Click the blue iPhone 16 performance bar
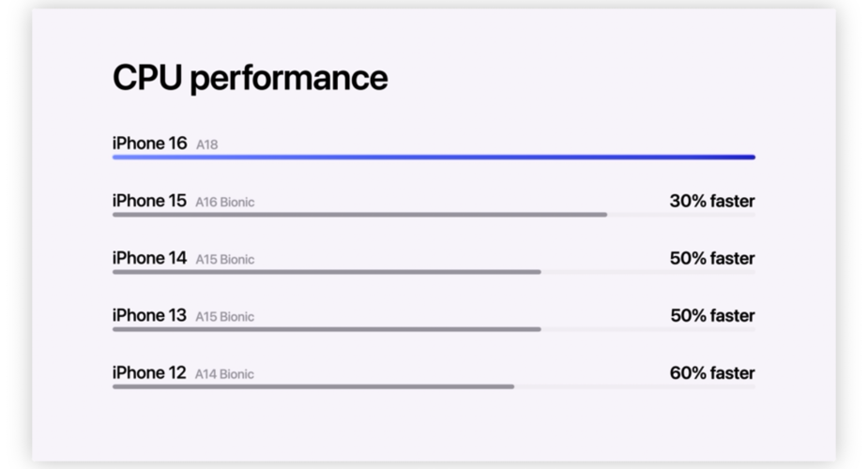This screenshot has width=868, height=469. click(434, 157)
